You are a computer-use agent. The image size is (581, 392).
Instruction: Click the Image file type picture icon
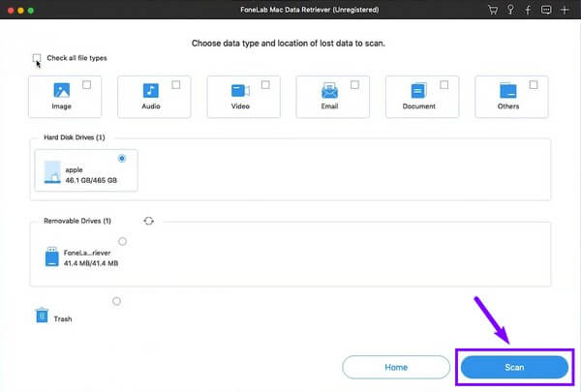click(62, 90)
